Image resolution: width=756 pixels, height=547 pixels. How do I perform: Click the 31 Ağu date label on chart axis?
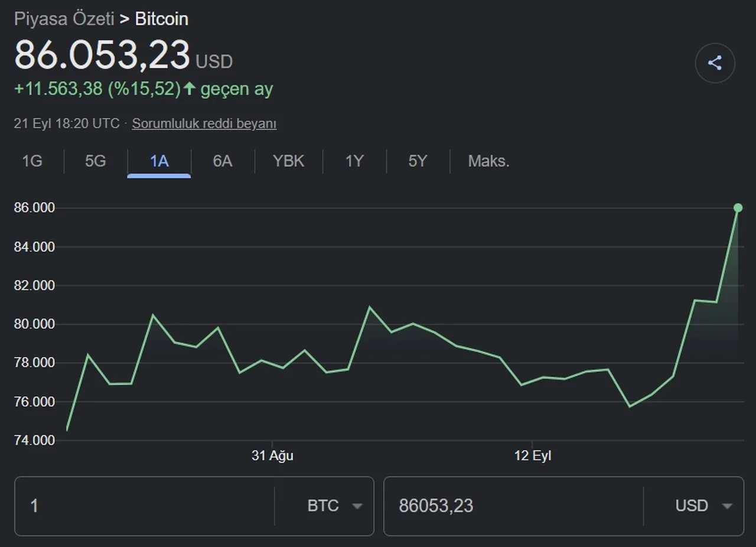click(x=272, y=455)
